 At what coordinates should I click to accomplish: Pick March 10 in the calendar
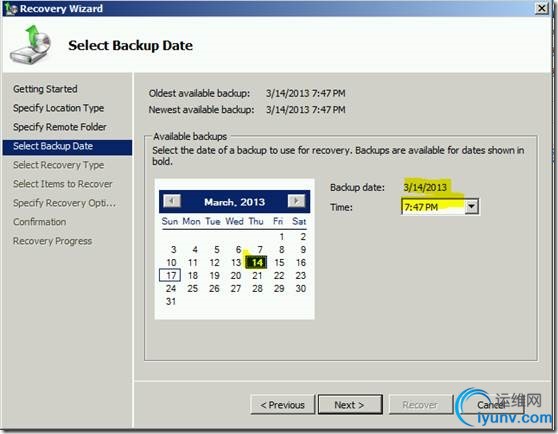(x=171, y=263)
